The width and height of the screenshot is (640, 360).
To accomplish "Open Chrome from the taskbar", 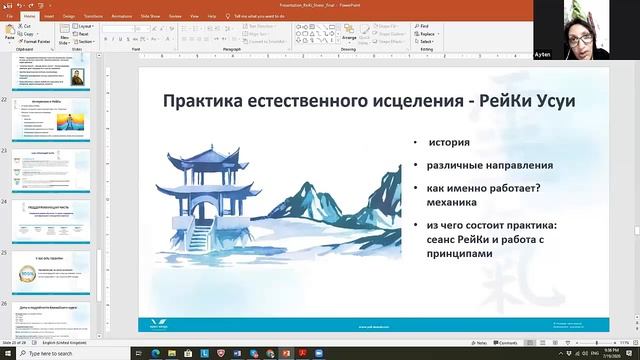I will click(270, 353).
